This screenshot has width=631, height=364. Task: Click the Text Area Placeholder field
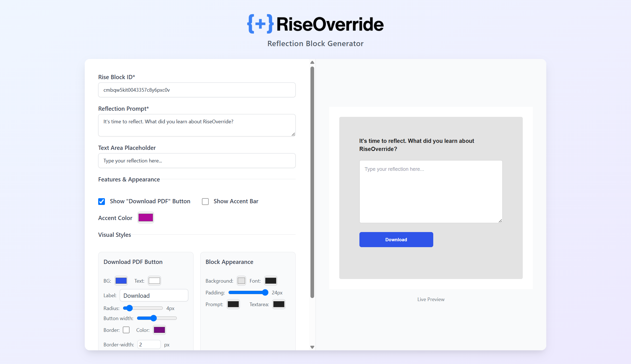(197, 161)
